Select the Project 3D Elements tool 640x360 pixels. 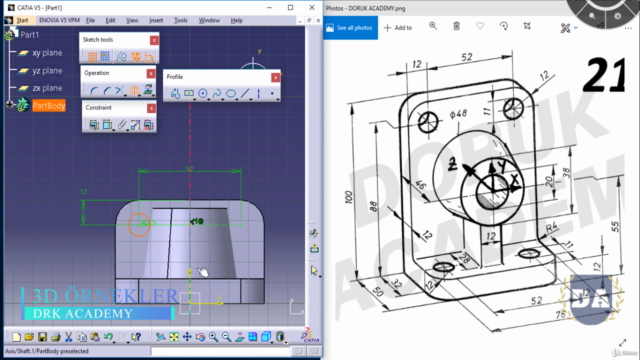(148, 90)
